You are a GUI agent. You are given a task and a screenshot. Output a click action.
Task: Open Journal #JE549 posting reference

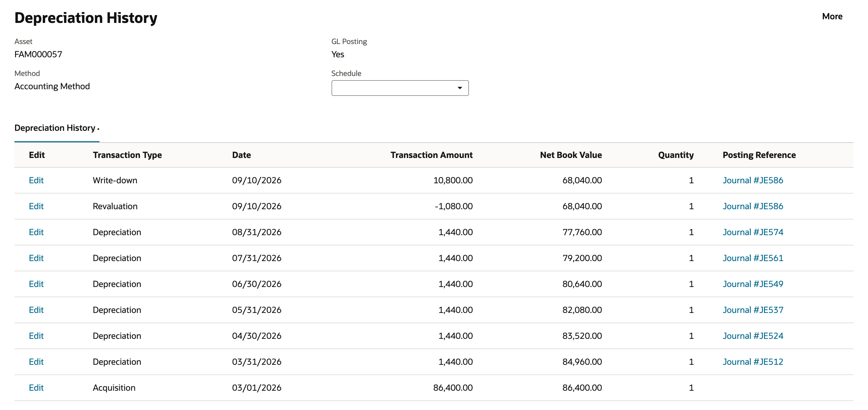coord(753,284)
